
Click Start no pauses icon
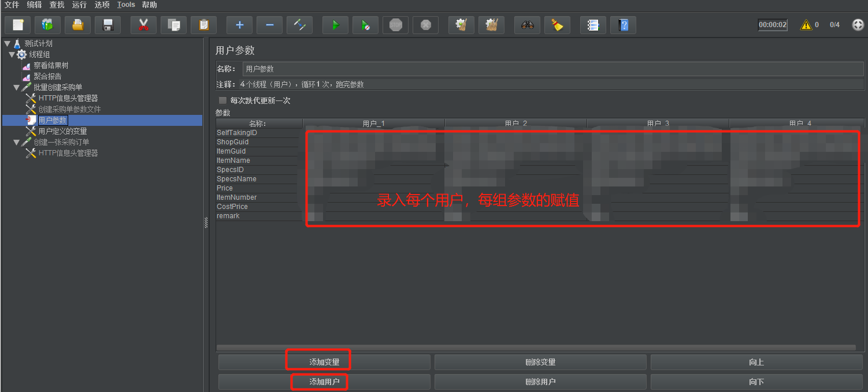point(365,25)
